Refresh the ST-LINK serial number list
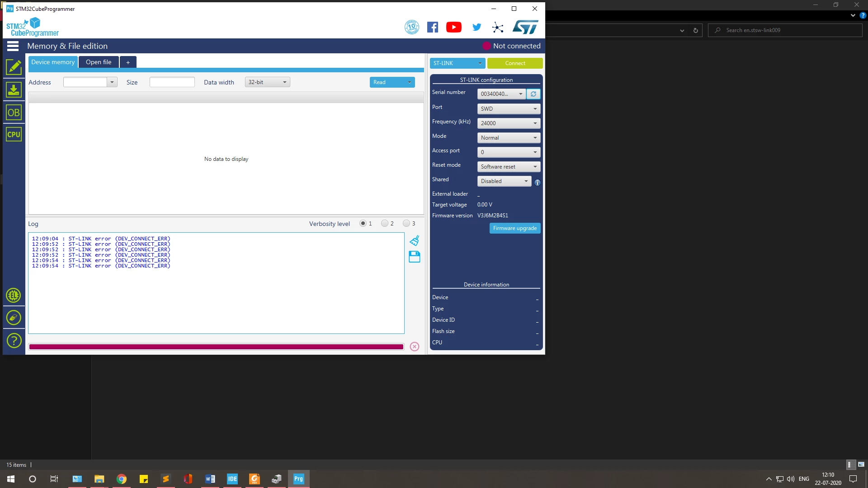This screenshot has height=488, width=868. click(533, 94)
